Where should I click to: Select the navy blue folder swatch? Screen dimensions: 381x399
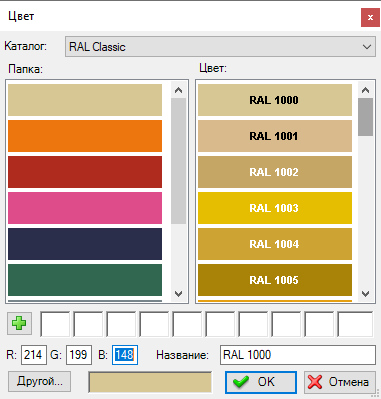(85, 244)
